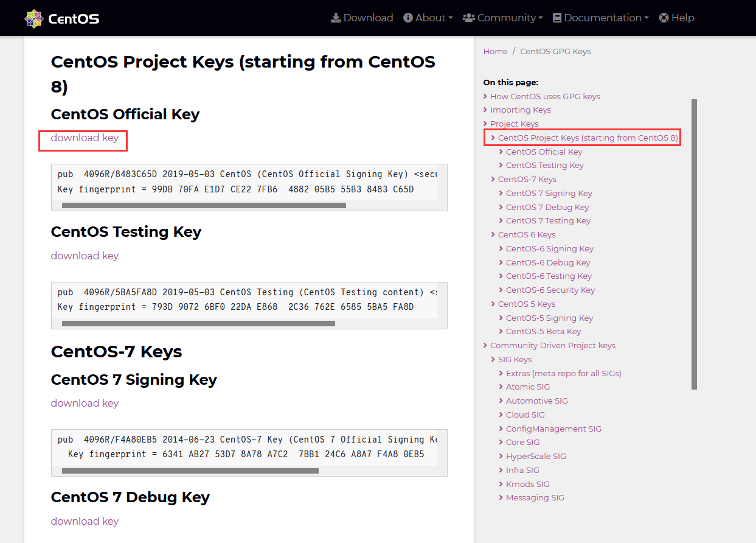Open CentOS 7 Testing Key sidebar link

pos(548,220)
